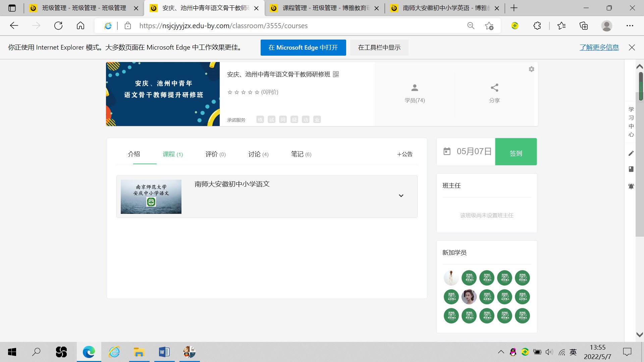The height and width of the screenshot is (362, 644).
Task: Expand the 南师大安徽初中小学语文 course chevron
Action: [x=401, y=196]
